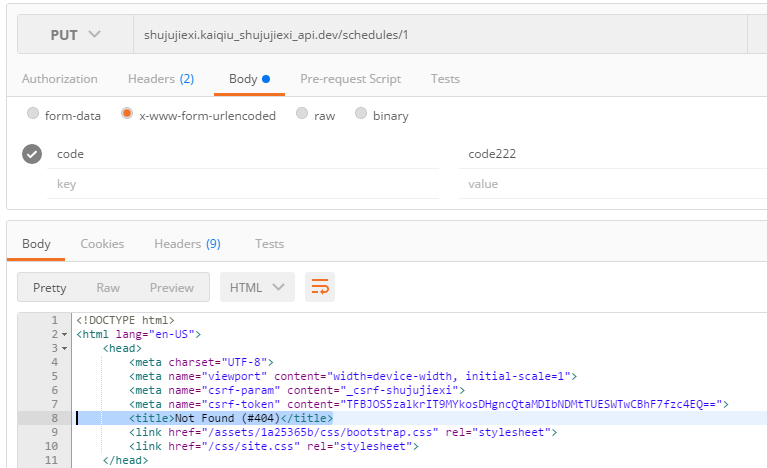Open the PUT method dropdown
The image size is (767, 468).
(x=74, y=35)
